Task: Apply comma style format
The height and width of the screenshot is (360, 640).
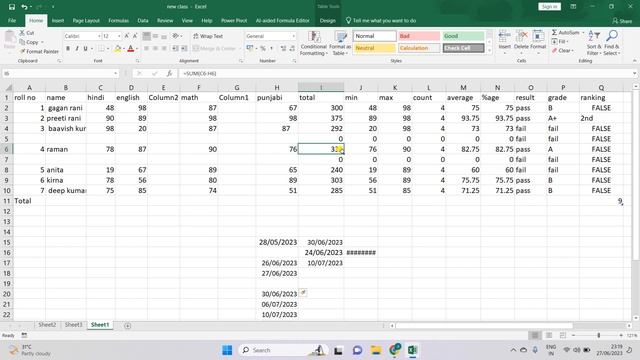Action: click(271, 49)
